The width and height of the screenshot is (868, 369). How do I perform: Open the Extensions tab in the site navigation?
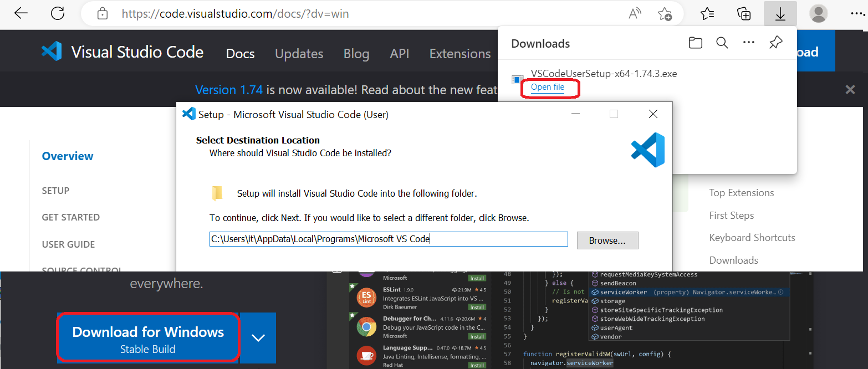pos(460,54)
